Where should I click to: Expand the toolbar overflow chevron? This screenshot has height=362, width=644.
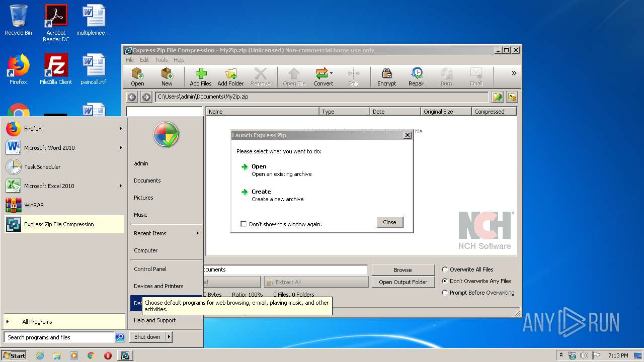[x=514, y=73]
